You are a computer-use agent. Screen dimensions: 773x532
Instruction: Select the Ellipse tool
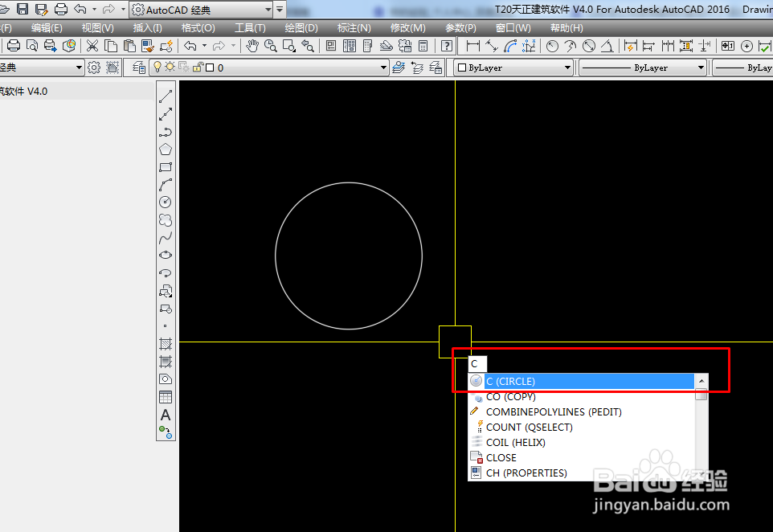click(x=166, y=255)
